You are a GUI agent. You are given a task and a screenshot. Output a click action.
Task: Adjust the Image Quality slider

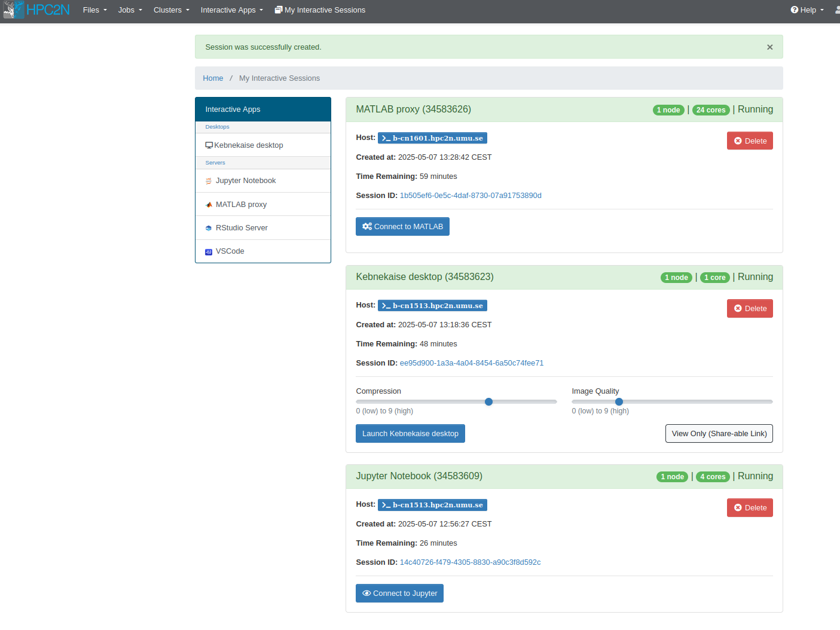(672, 402)
